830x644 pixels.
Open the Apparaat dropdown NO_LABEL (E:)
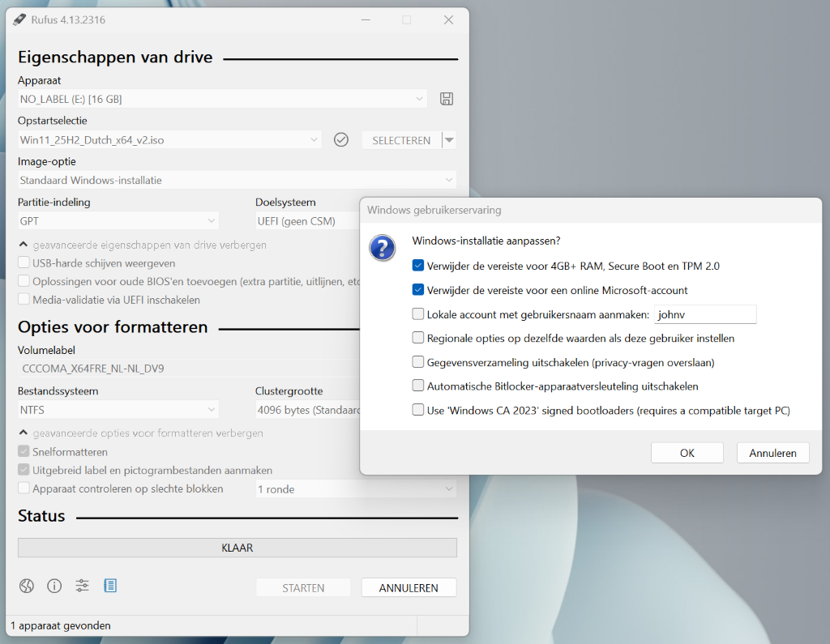[x=222, y=99]
